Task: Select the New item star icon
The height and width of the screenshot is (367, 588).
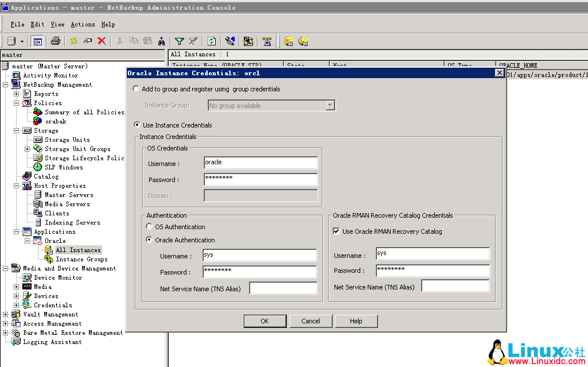Action: point(73,41)
